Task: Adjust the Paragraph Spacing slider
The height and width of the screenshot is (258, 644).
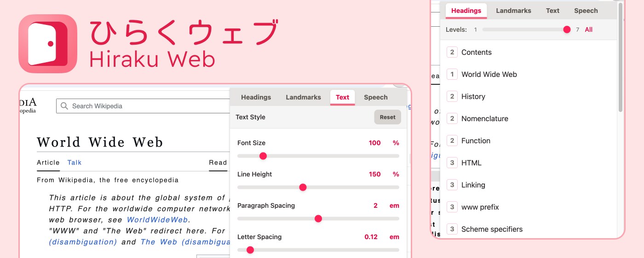Action: tap(318, 219)
